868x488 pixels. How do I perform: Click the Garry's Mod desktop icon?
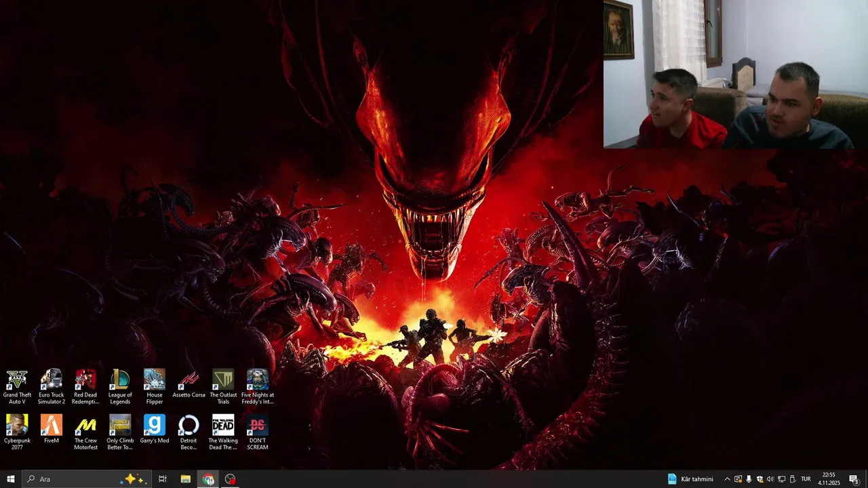click(155, 429)
